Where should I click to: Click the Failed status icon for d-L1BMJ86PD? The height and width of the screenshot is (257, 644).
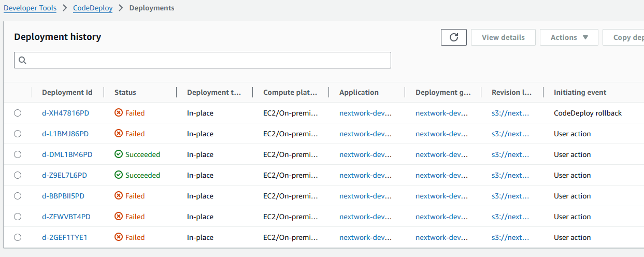[x=118, y=134]
